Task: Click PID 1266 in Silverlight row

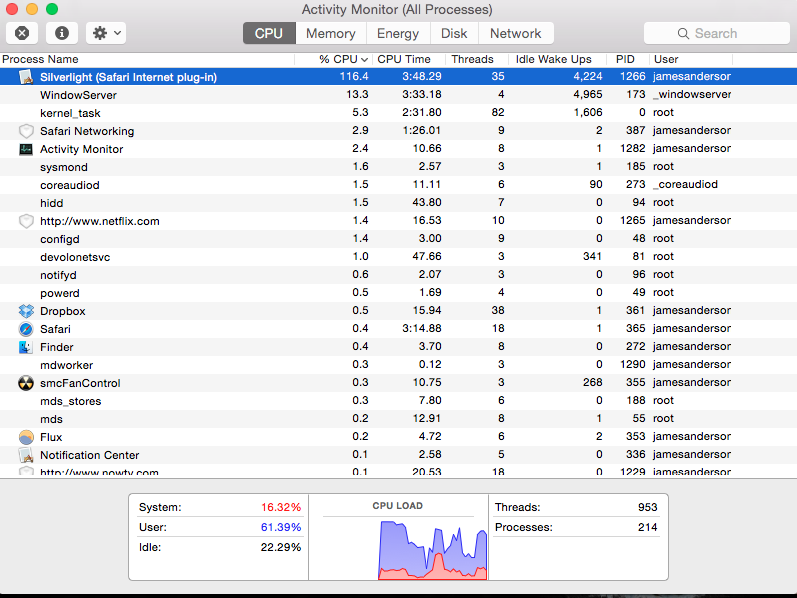Action: (x=632, y=76)
